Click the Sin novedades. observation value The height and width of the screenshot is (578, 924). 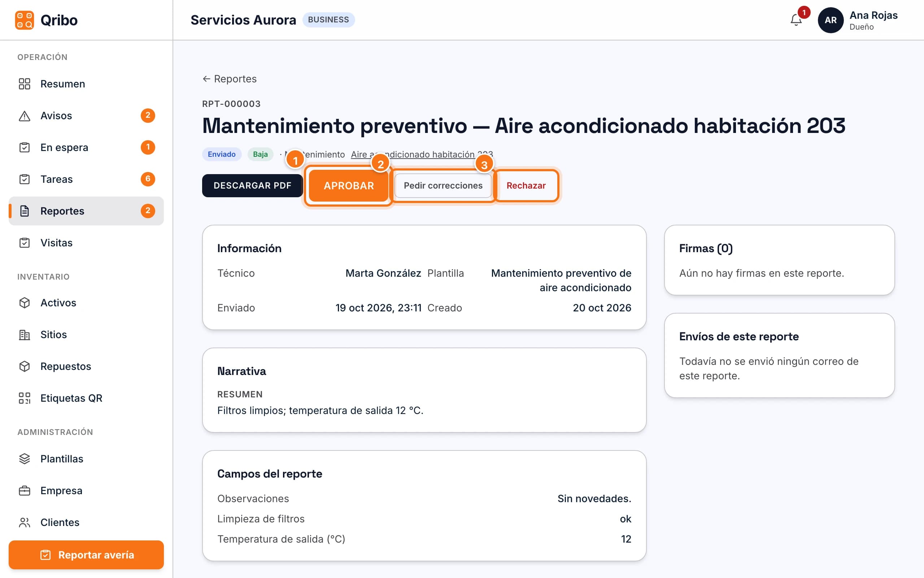(594, 499)
